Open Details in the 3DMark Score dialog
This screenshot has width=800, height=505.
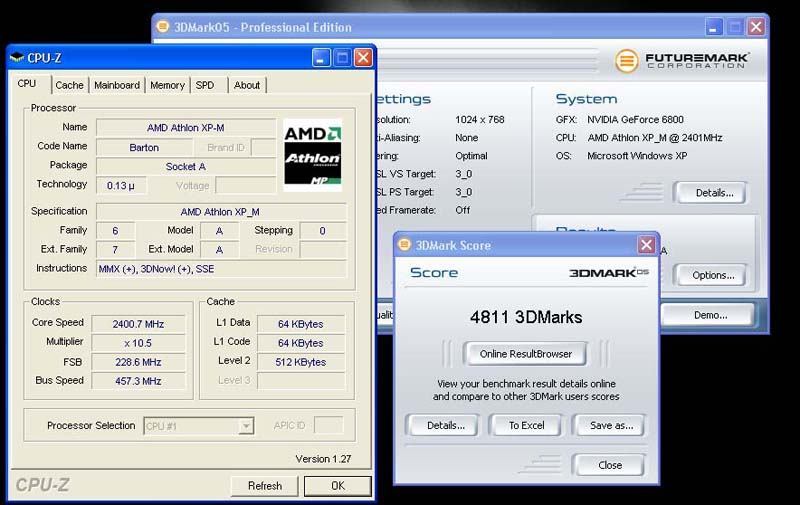pyautogui.click(x=445, y=425)
